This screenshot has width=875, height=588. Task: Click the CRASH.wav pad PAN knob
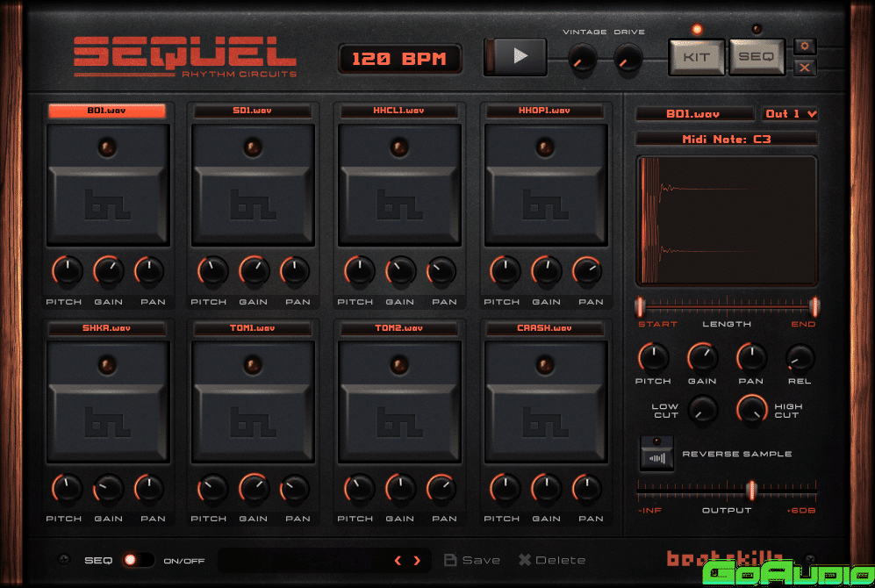pos(587,488)
